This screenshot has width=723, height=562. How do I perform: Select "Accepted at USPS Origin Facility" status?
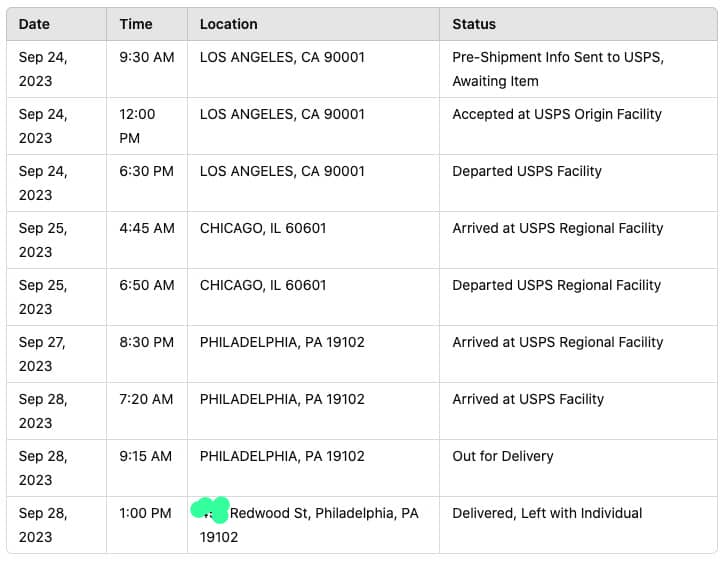click(x=556, y=114)
